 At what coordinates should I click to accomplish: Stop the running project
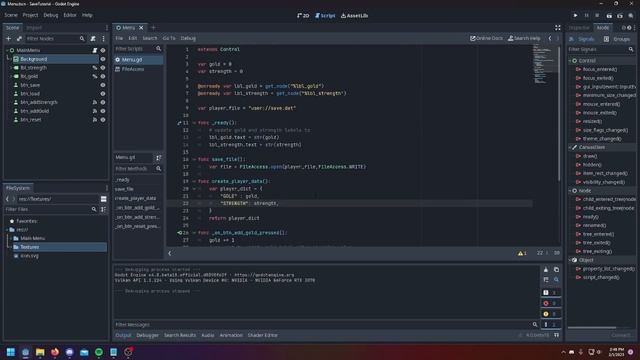point(597,16)
